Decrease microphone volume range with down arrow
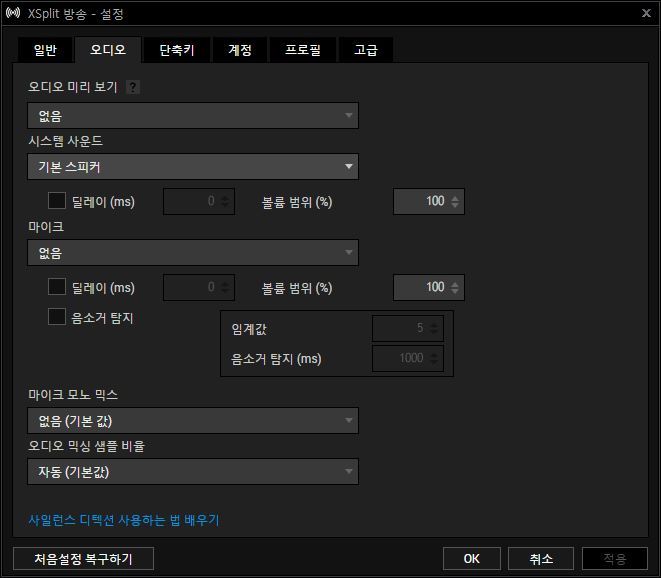The width and height of the screenshot is (661, 578). coord(455,291)
